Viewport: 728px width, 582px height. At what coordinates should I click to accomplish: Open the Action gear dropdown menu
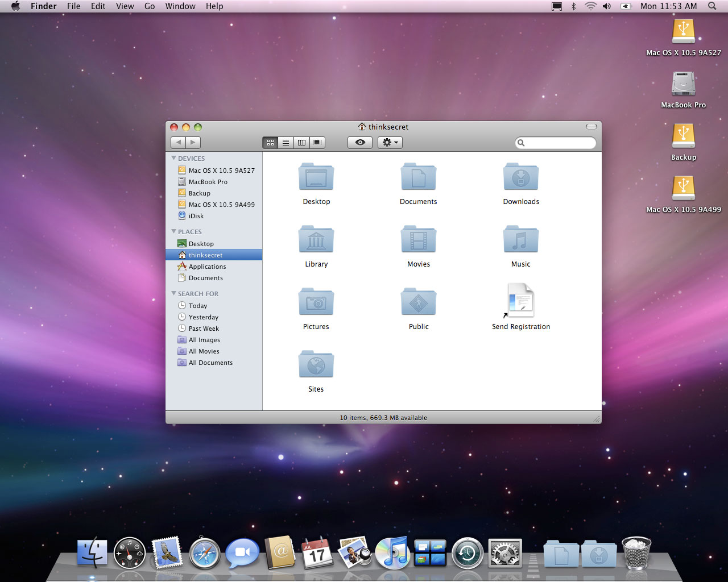pos(390,143)
